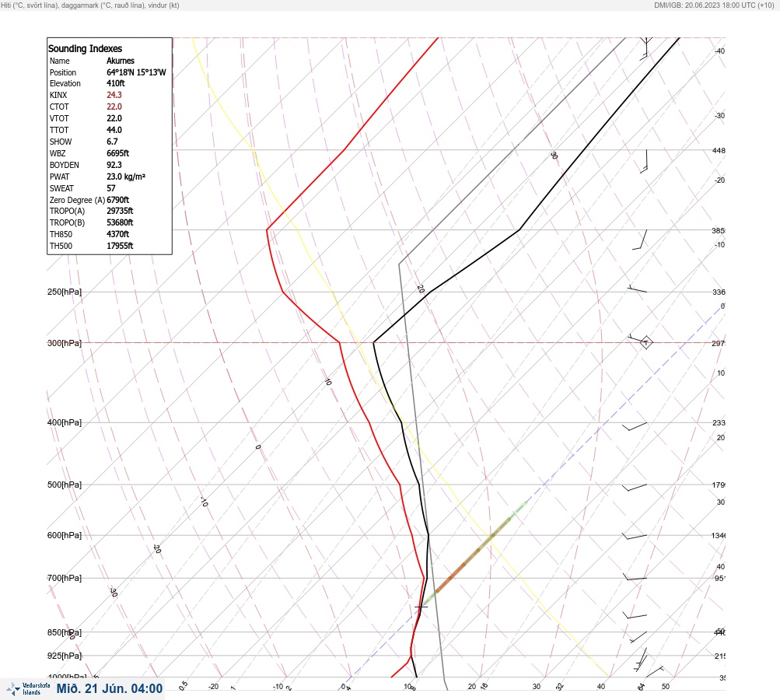Click the TH500 value 17955ft

pyautogui.click(x=120, y=246)
